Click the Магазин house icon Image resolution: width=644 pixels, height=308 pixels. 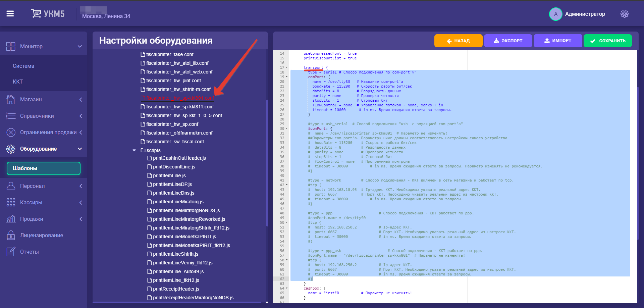click(x=11, y=99)
